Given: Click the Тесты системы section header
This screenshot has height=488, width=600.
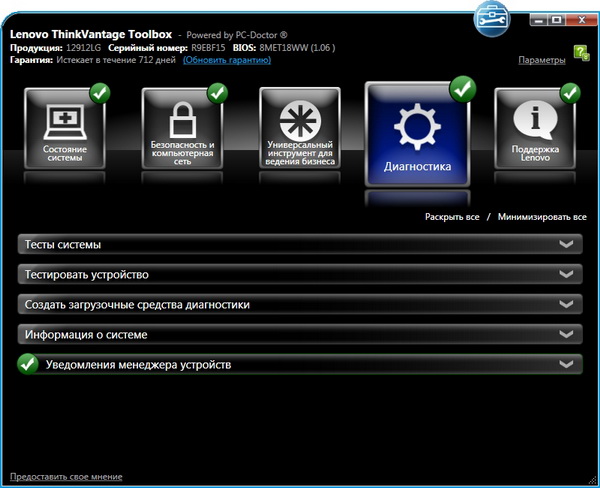Looking at the screenshot, I should (64, 245).
